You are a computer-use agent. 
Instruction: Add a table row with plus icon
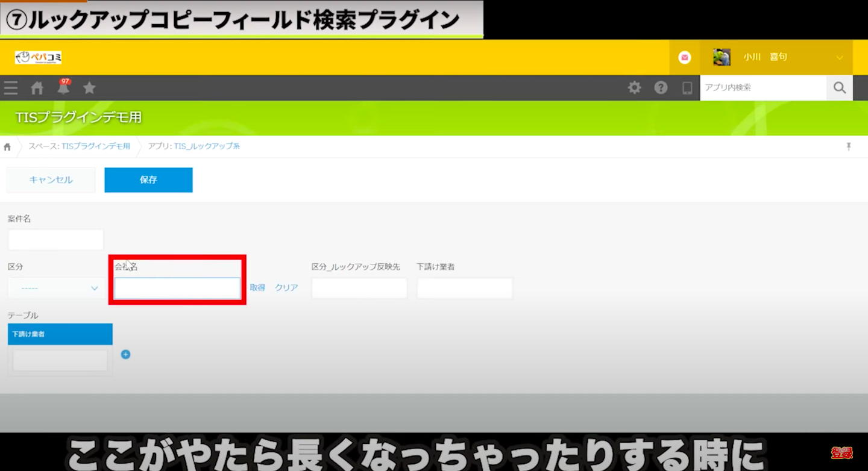click(126, 355)
